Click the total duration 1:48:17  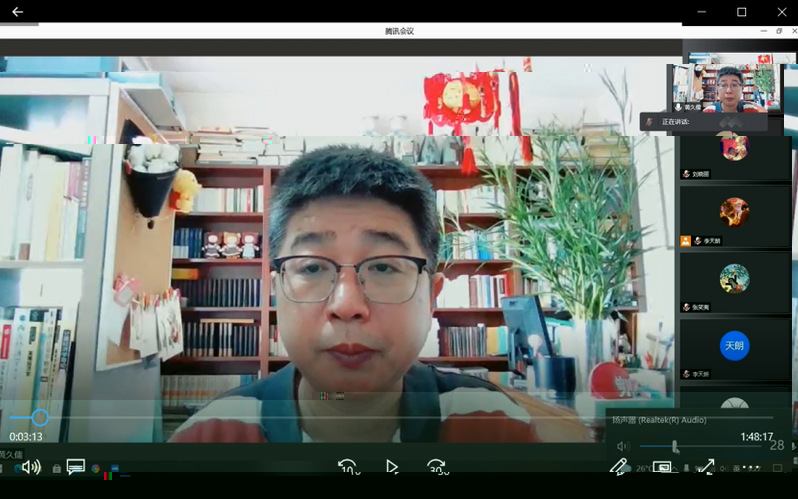click(x=756, y=436)
